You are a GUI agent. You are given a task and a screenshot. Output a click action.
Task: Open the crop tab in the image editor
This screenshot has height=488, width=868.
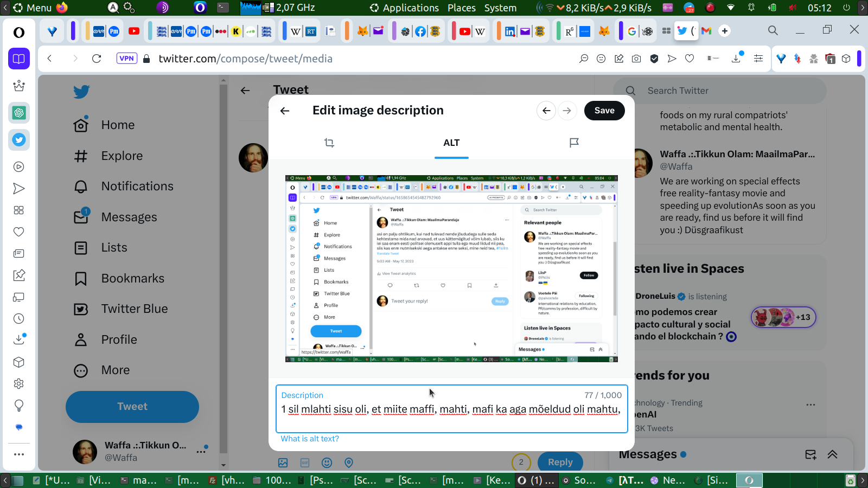point(329,143)
